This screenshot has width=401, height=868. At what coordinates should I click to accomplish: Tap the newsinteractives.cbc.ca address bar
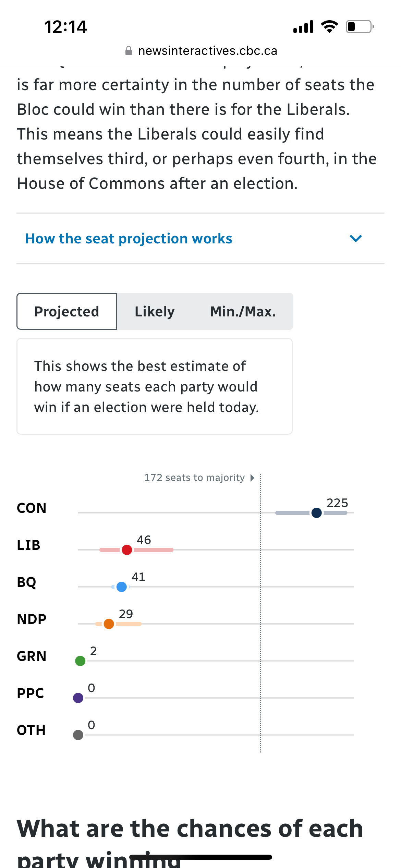[207, 51]
